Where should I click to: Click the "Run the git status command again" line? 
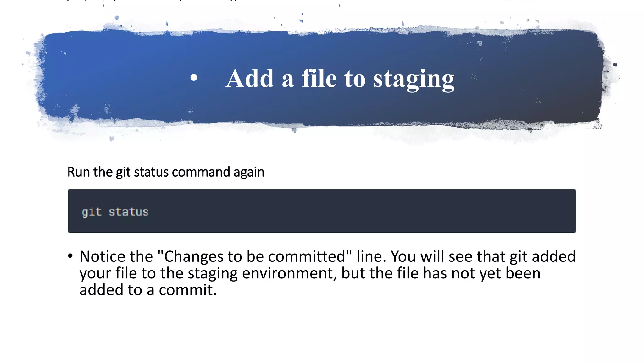tap(166, 172)
